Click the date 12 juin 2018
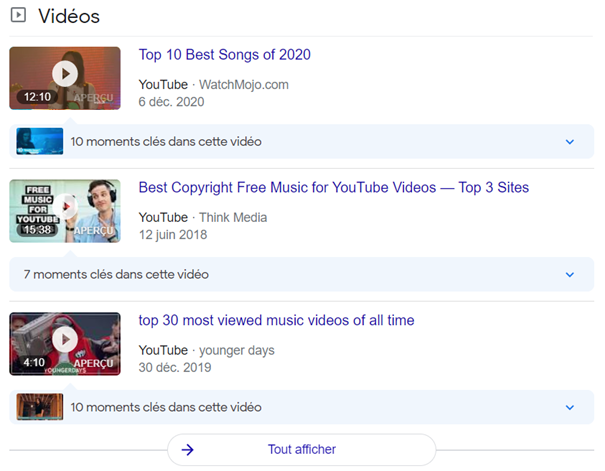This screenshot has height=471, width=605. coord(173,235)
